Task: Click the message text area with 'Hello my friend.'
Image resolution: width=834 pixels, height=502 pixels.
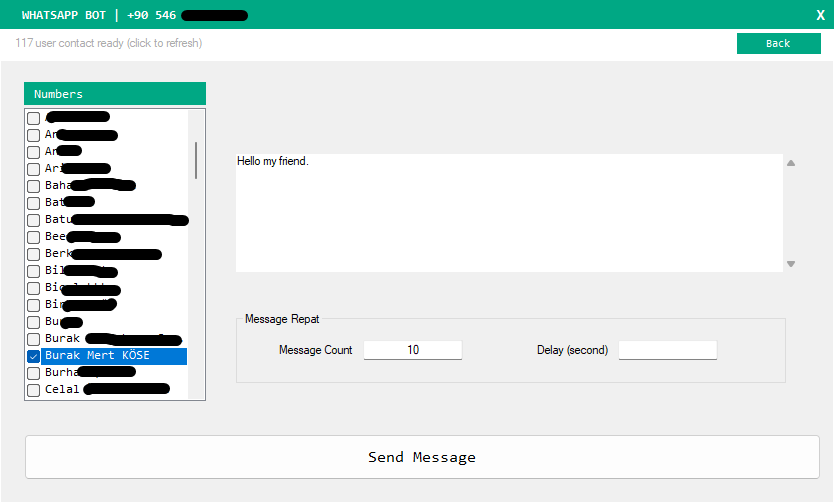Action: [509, 213]
